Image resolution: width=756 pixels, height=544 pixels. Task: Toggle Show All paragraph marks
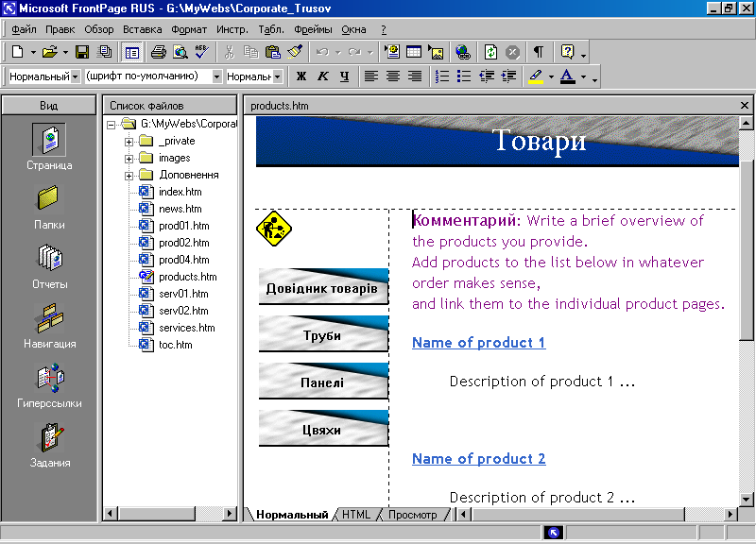point(538,52)
